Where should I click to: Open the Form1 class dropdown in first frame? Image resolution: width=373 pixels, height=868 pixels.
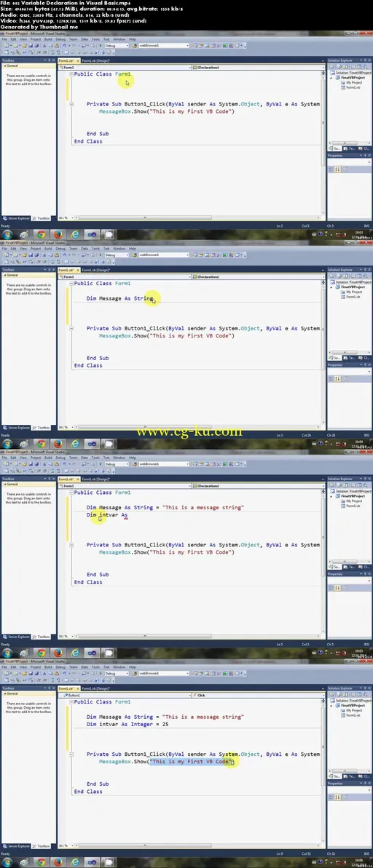(x=125, y=68)
